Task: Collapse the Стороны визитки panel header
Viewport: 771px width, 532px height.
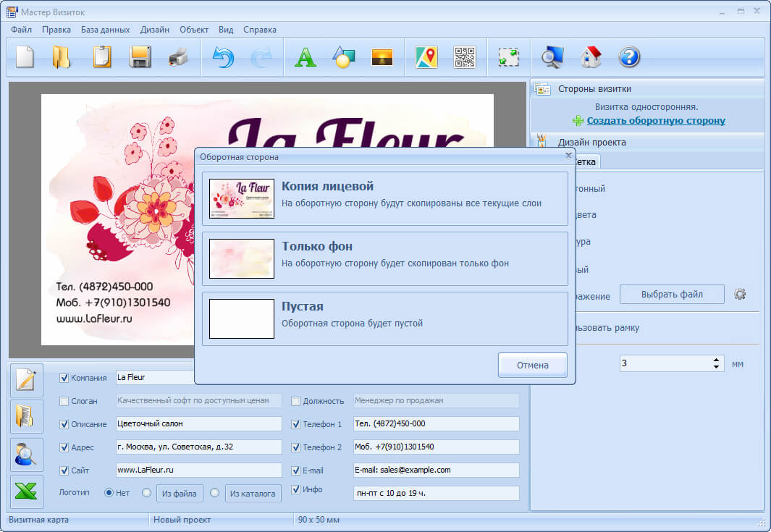Action: tap(594, 88)
